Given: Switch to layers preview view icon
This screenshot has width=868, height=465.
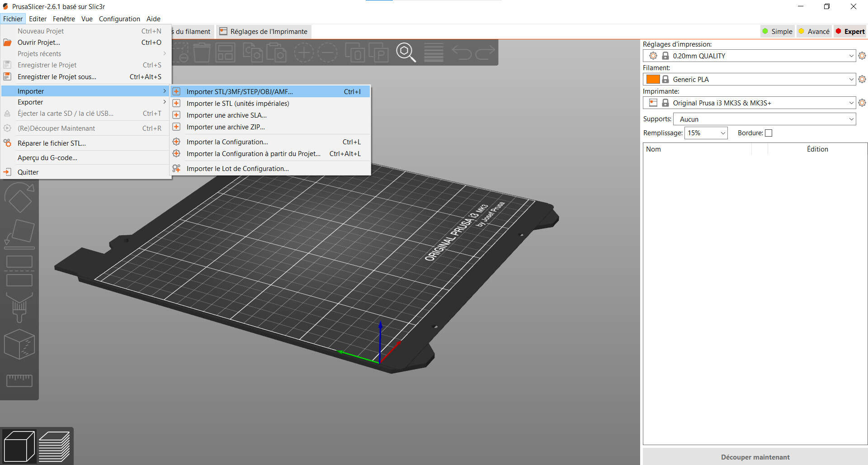Looking at the screenshot, I should (x=54, y=446).
